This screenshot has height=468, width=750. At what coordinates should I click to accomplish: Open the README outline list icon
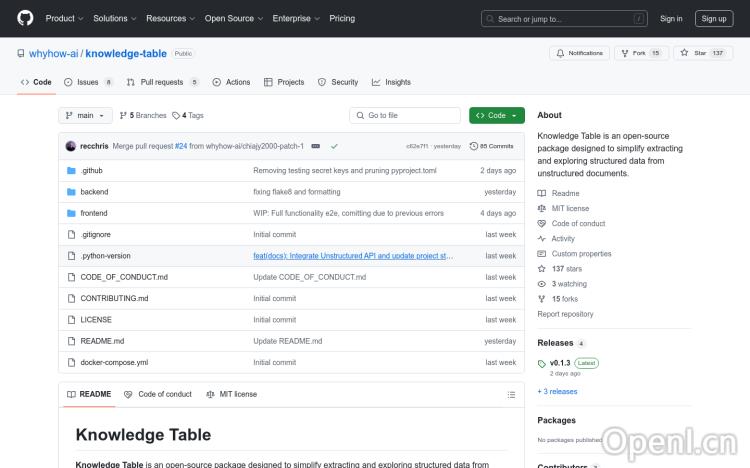click(511, 395)
